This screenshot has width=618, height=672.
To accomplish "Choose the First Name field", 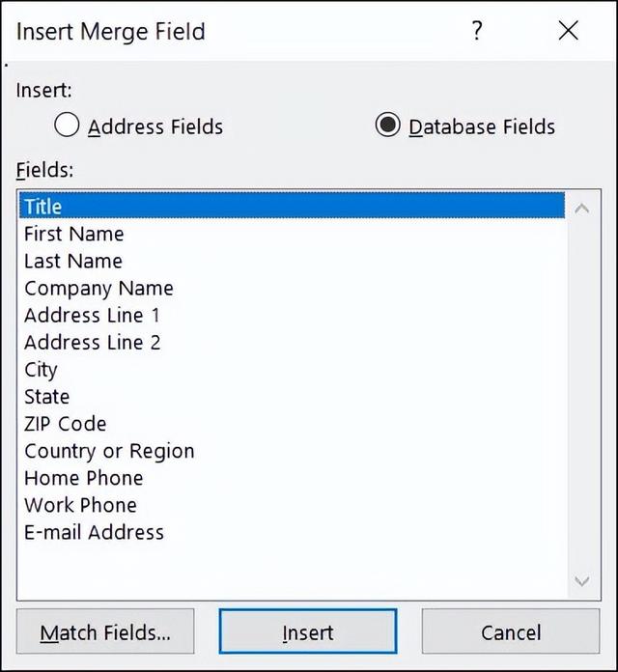I will (293, 234).
